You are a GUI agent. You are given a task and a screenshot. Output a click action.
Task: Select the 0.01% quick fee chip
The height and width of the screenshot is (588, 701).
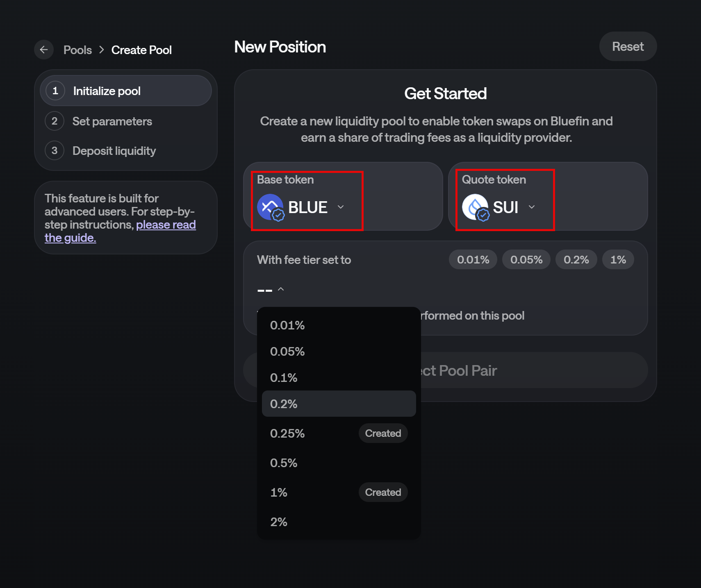point(473,260)
